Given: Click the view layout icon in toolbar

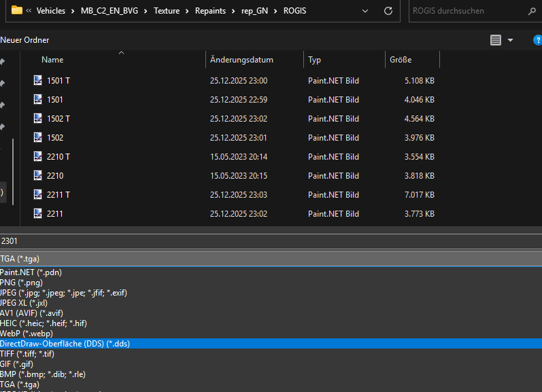Looking at the screenshot, I should tap(496, 40).
